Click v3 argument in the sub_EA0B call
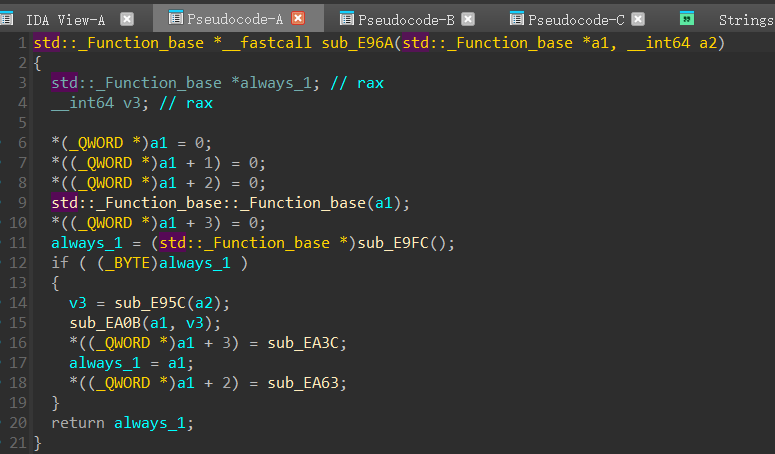This screenshot has height=454, width=775. (195, 323)
